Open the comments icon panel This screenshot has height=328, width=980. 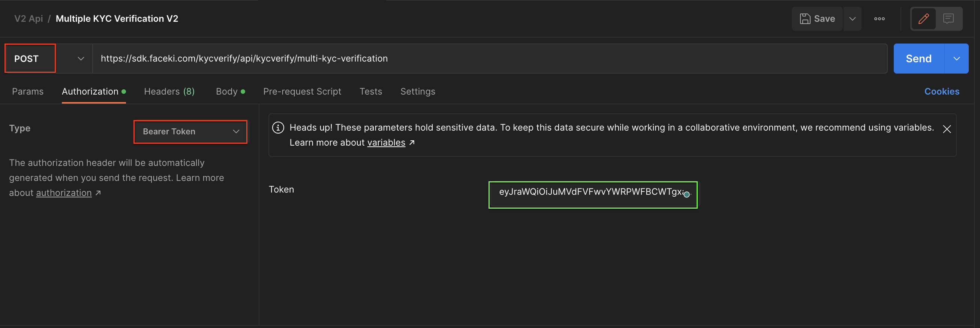[948, 19]
